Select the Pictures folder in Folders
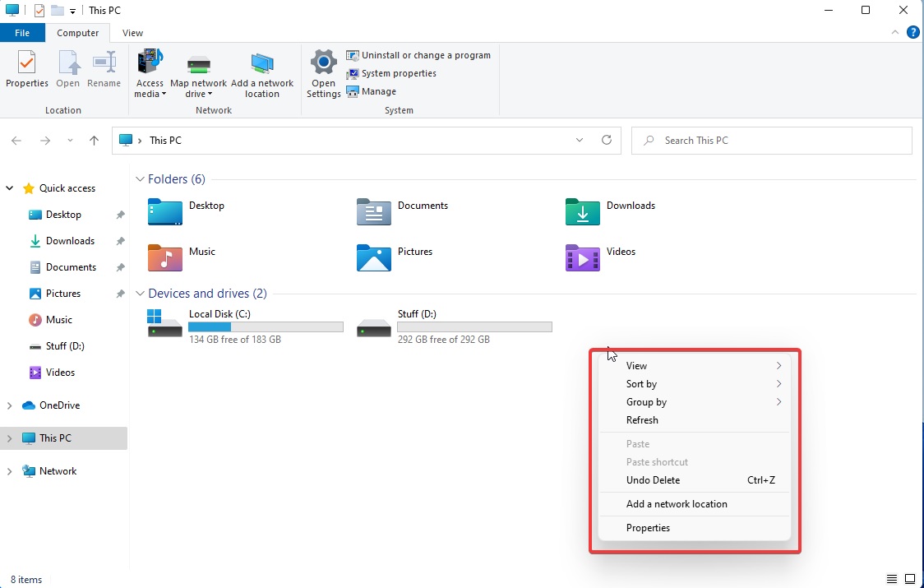 tap(395, 257)
